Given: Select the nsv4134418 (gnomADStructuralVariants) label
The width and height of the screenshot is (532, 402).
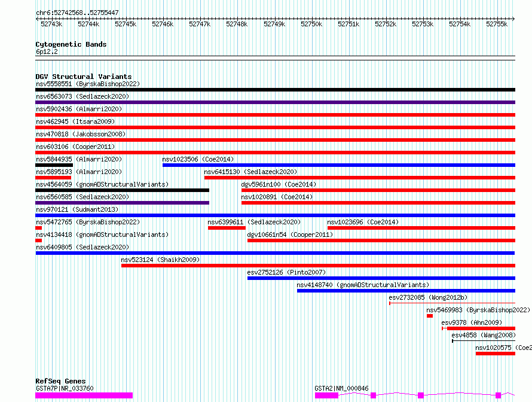Looking at the screenshot, I should pyautogui.click(x=102, y=234).
